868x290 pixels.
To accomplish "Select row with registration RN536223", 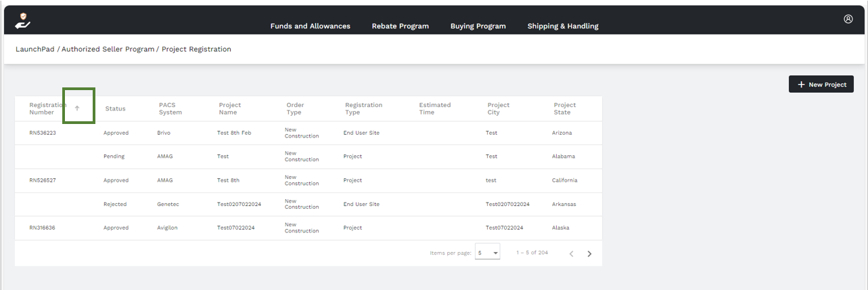I will coord(309,133).
